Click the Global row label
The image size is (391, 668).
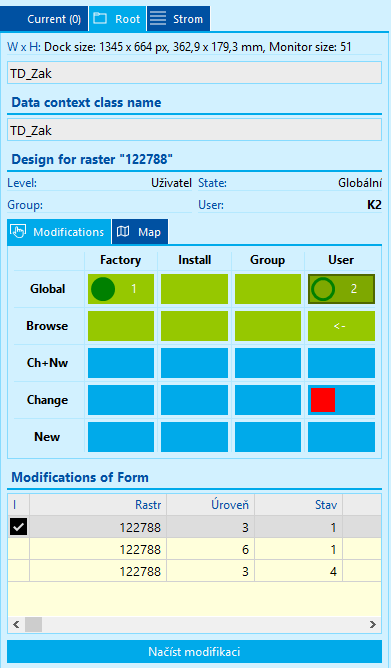click(47, 289)
